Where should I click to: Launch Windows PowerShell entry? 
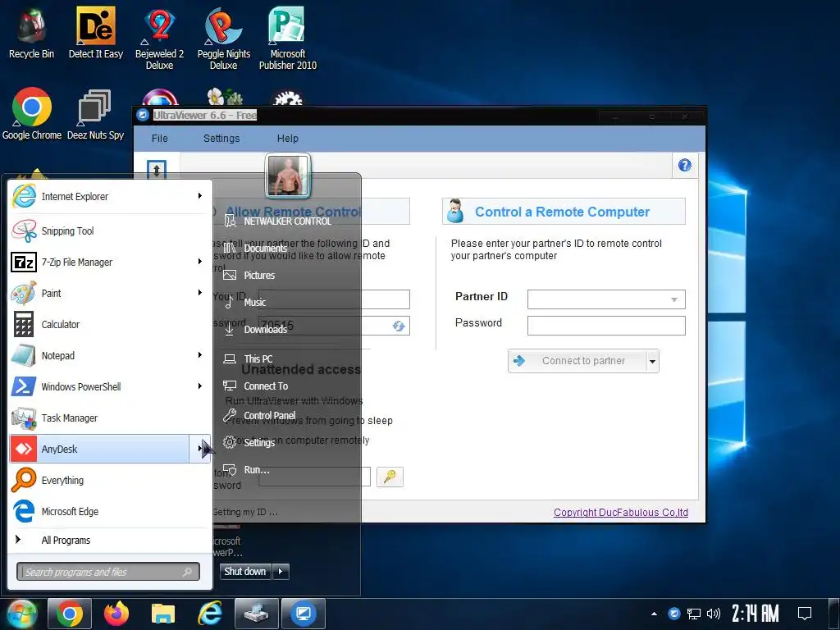tap(99, 386)
